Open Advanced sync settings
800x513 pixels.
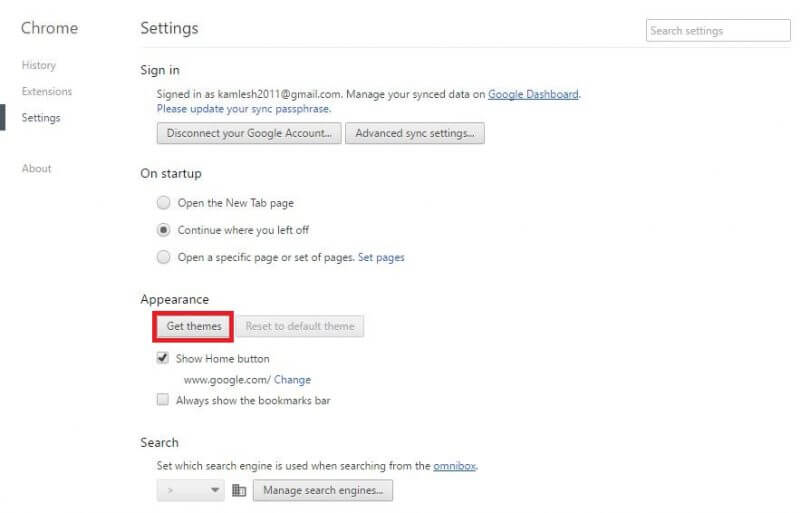click(415, 133)
